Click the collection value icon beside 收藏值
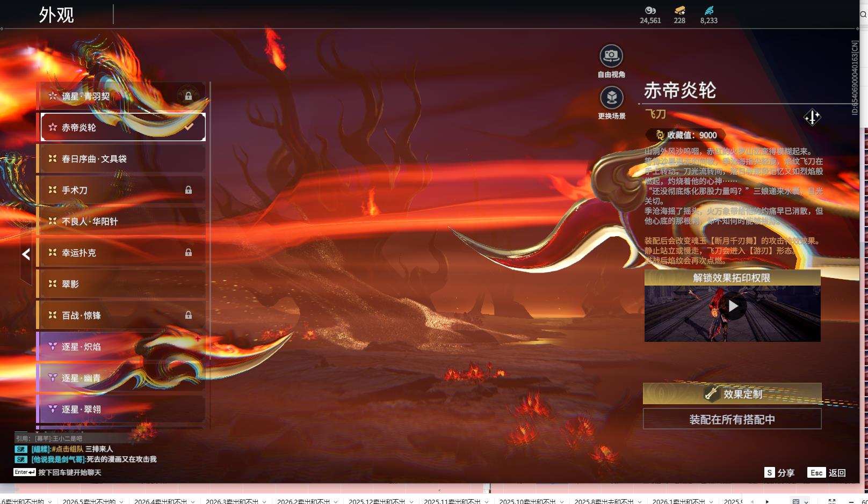 point(660,135)
